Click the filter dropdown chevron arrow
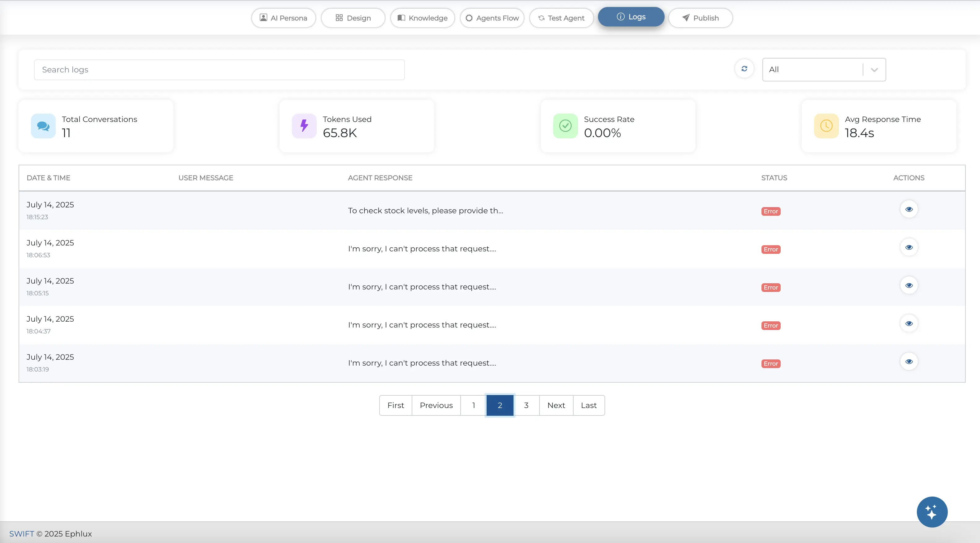Viewport: 980px width, 543px height. [874, 70]
